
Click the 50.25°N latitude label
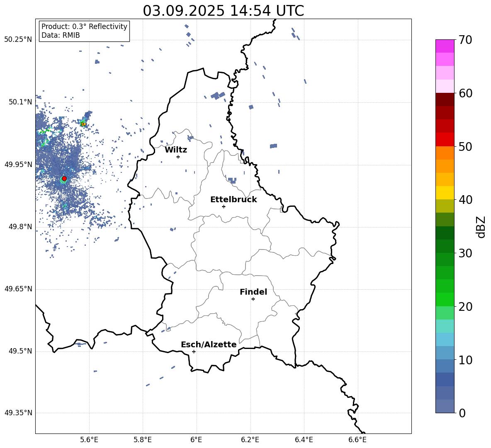(x=18, y=40)
